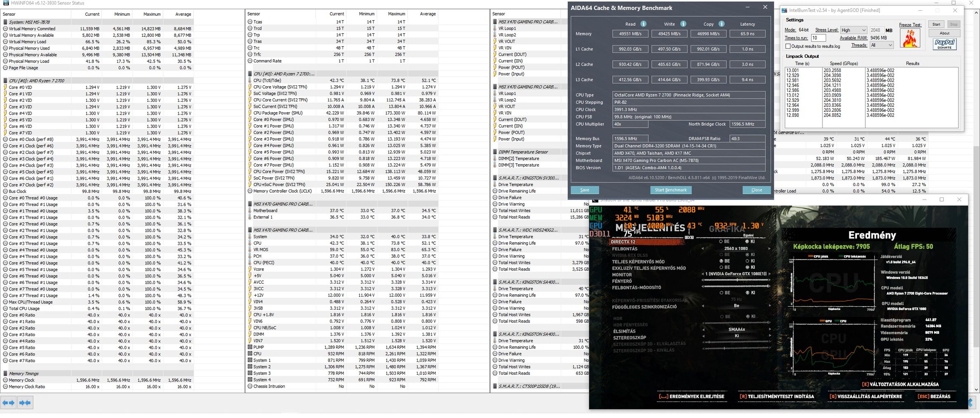Viewport: 980px width, 418px height.
Task: Enable Output results to results.log checkbox
Action: coord(788,46)
